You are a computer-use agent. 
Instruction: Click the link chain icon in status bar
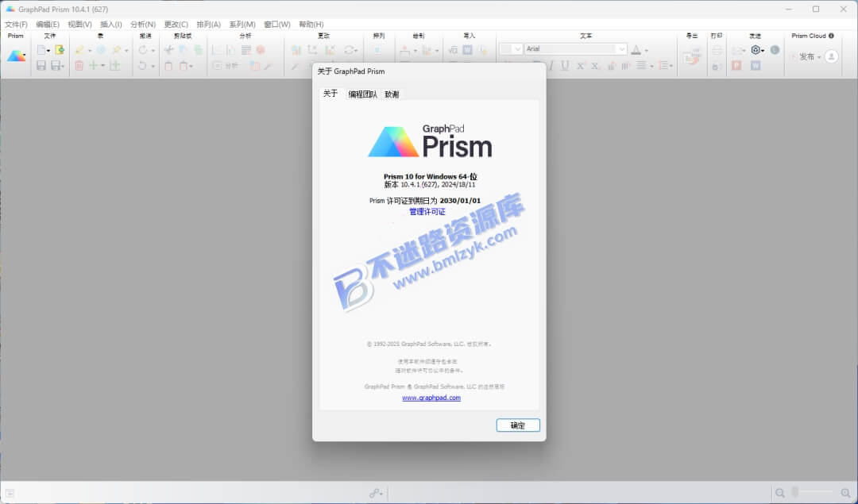(x=373, y=494)
